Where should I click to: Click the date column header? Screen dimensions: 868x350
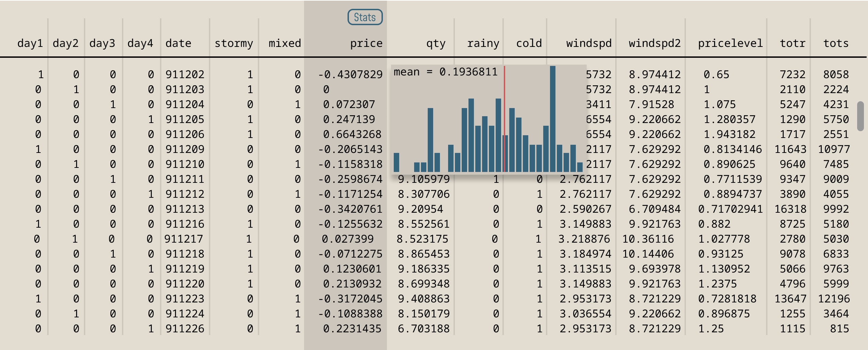pos(178,43)
